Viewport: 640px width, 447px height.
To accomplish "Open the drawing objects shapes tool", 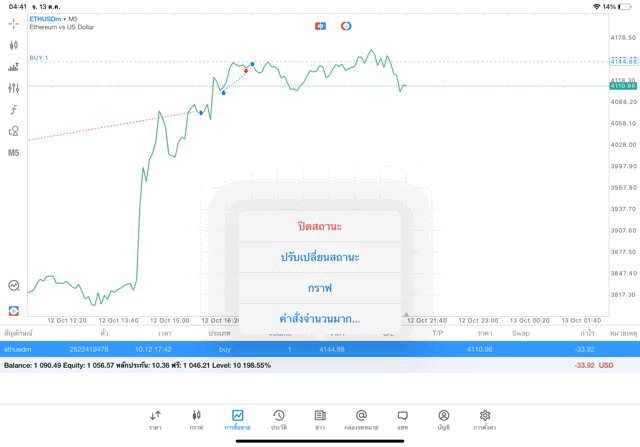I will [14, 131].
